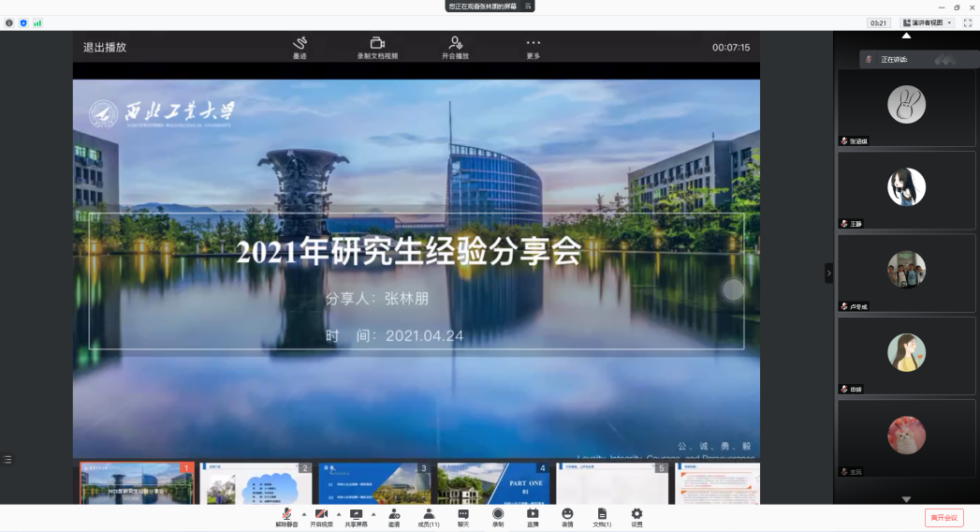Image resolution: width=980 pixels, height=532 pixels.
Task: Open video options arrow next to 开启视频
Action: coord(339,514)
